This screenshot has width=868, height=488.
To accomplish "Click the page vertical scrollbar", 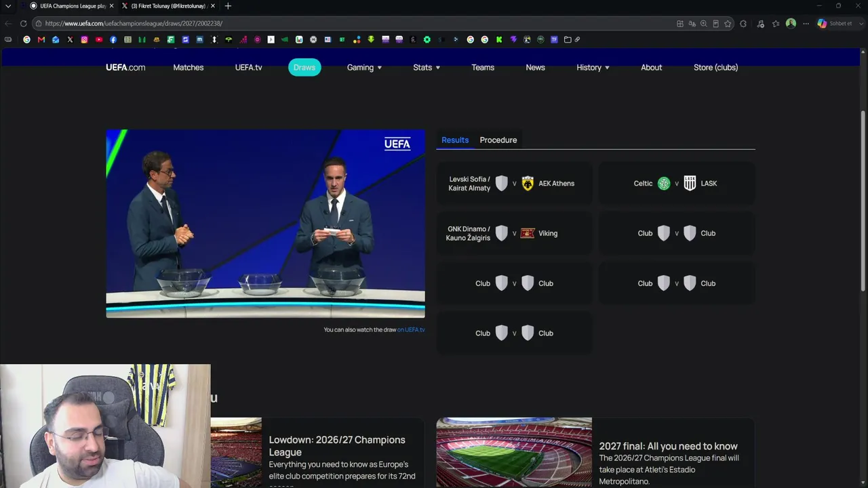I will pos(863,200).
